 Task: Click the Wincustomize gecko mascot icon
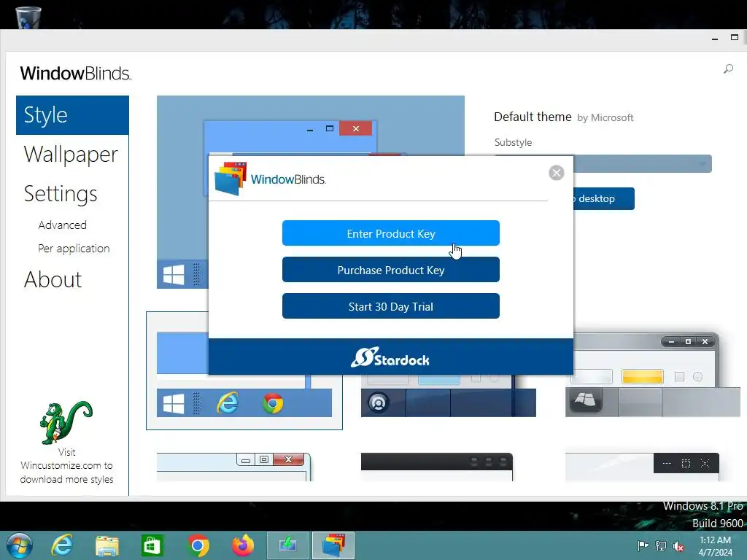pyautogui.click(x=66, y=422)
